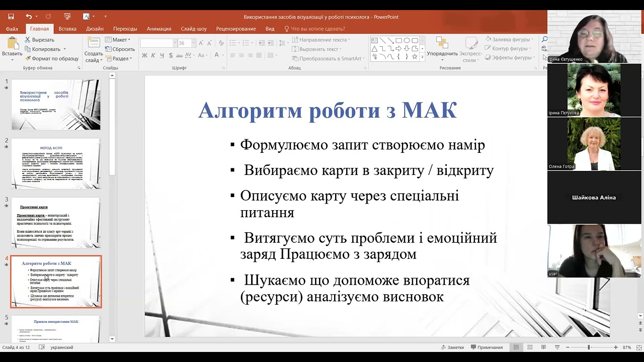Switch to the Слайд-шоу tab
The image size is (644, 362).
click(194, 29)
